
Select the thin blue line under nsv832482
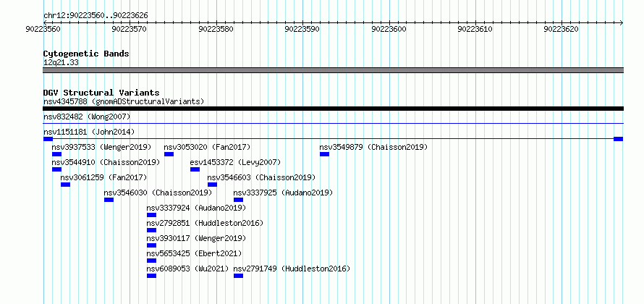(x=333, y=123)
